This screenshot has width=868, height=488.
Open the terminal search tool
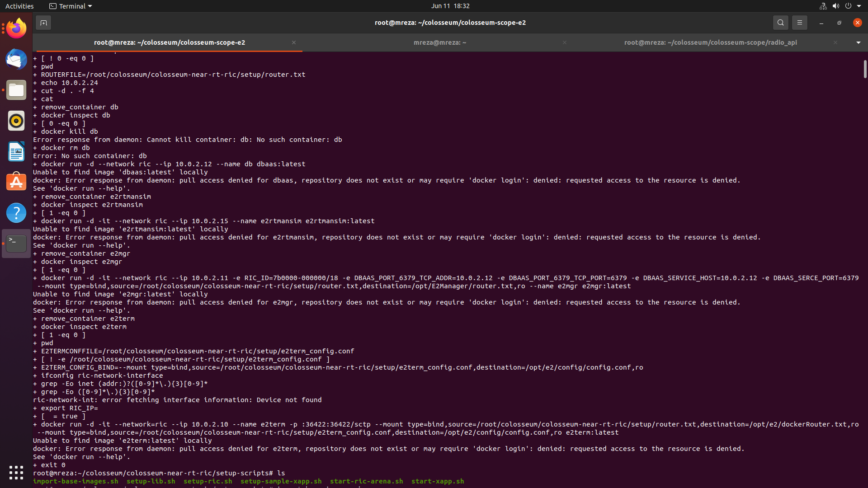780,22
